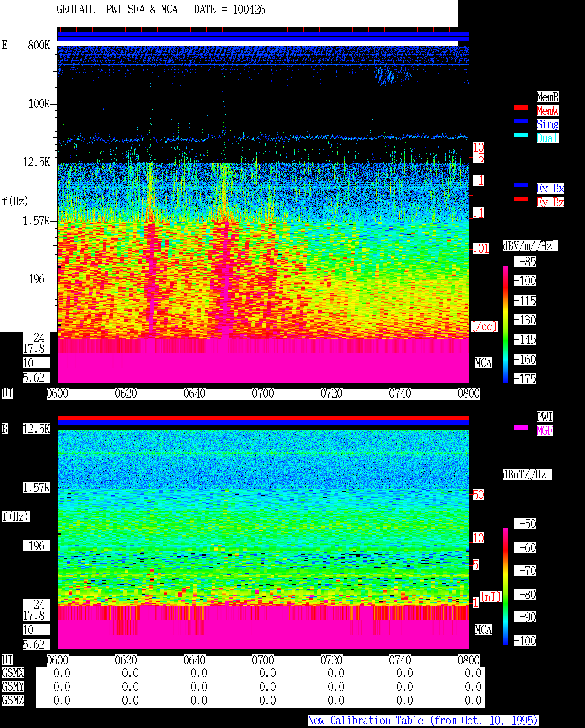
Task: Click the MemR legend label
Action: click(548, 97)
